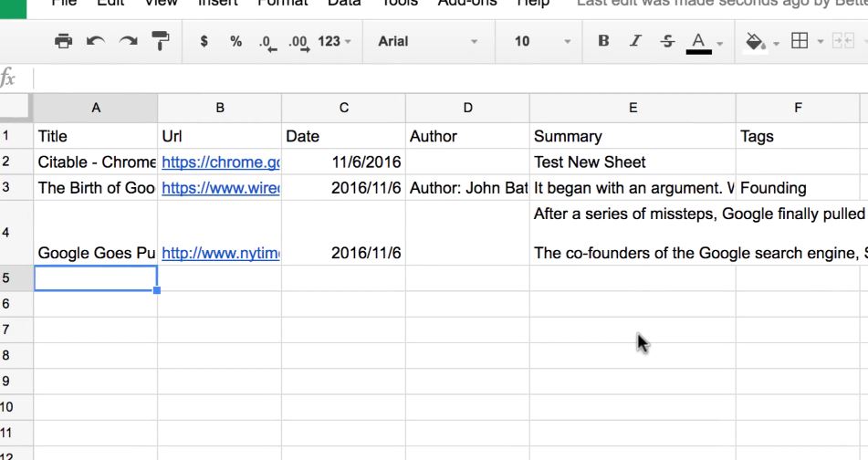Open the nytimes link in B4
Viewport: 868px width, 460px height.
(x=220, y=253)
